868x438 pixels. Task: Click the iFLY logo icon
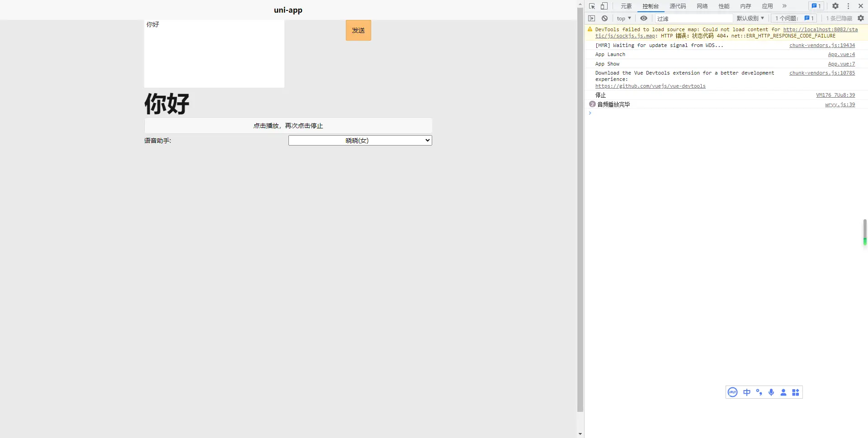click(x=733, y=392)
